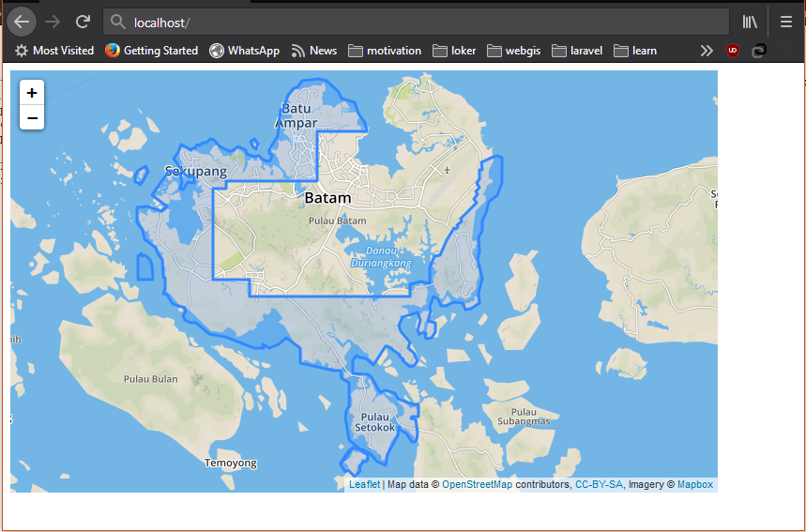806x532 pixels.
Task: Click the forward navigation arrow
Action: click(53, 23)
